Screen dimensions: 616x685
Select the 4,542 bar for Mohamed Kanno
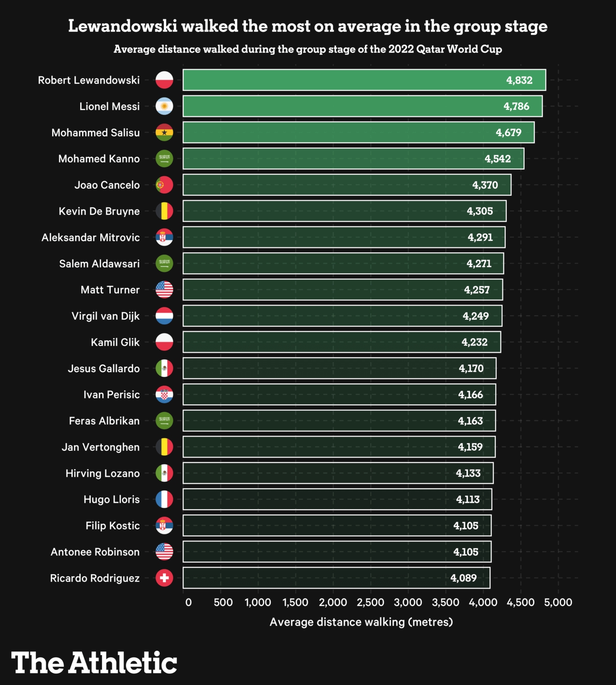(353, 159)
